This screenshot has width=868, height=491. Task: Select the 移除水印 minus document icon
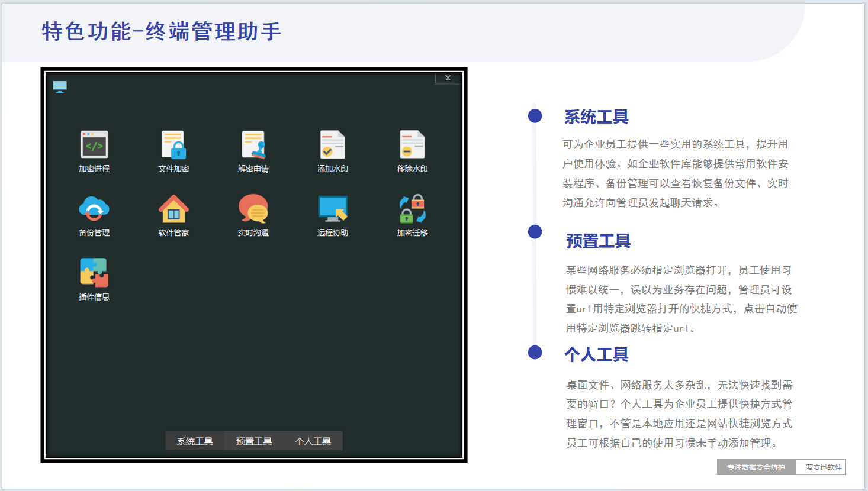(412, 145)
